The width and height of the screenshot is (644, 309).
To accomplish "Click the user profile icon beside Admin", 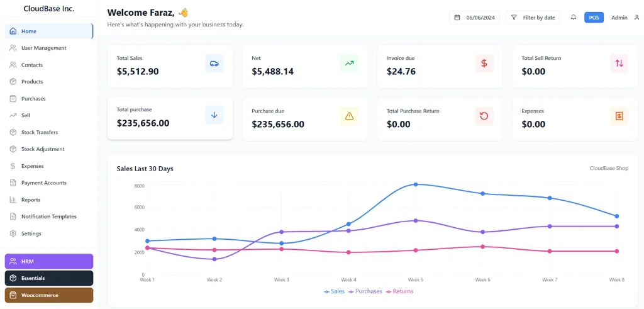I will 637,18.
